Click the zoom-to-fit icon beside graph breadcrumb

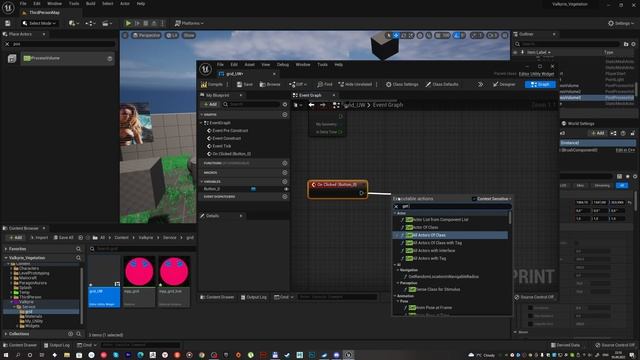pyautogui.click(x=336, y=105)
